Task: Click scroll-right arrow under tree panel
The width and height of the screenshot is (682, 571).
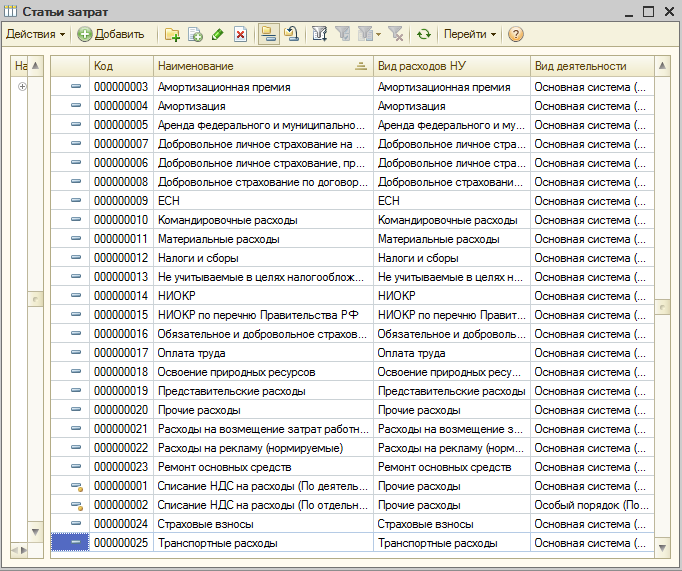Action: coord(23,550)
